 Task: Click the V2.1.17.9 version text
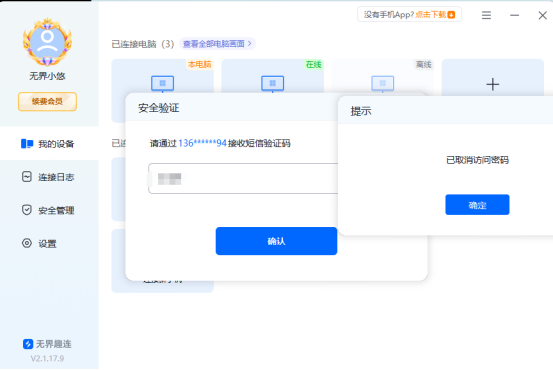47,358
